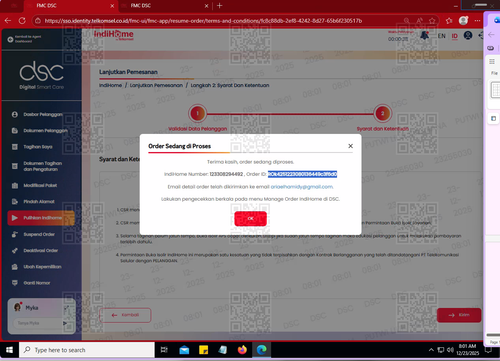Screen dimensions: 500x361
Task: Open Modifikasi Paket icon in sidebar
Action: coord(15,185)
